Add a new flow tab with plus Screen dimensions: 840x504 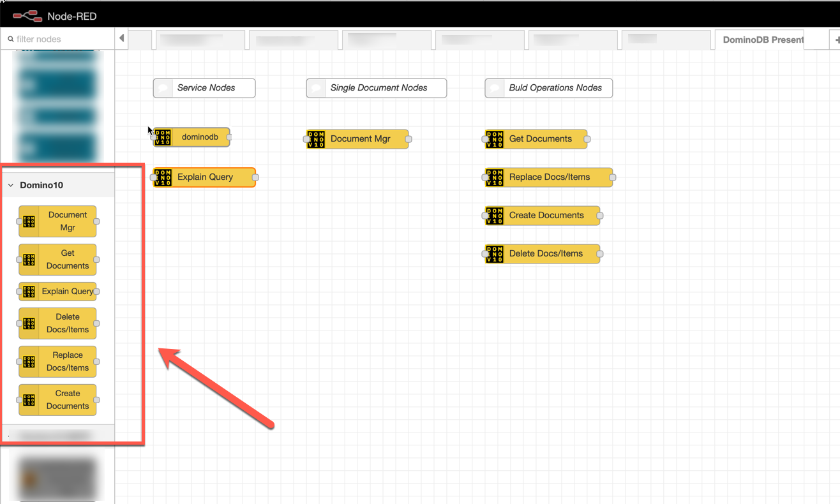[x=837, y=40]
